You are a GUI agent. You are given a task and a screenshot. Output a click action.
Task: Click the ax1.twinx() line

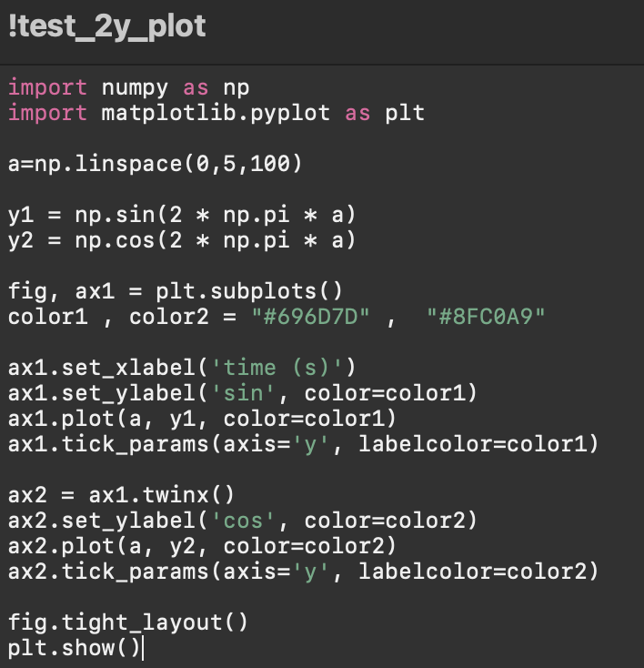point(121,495)
